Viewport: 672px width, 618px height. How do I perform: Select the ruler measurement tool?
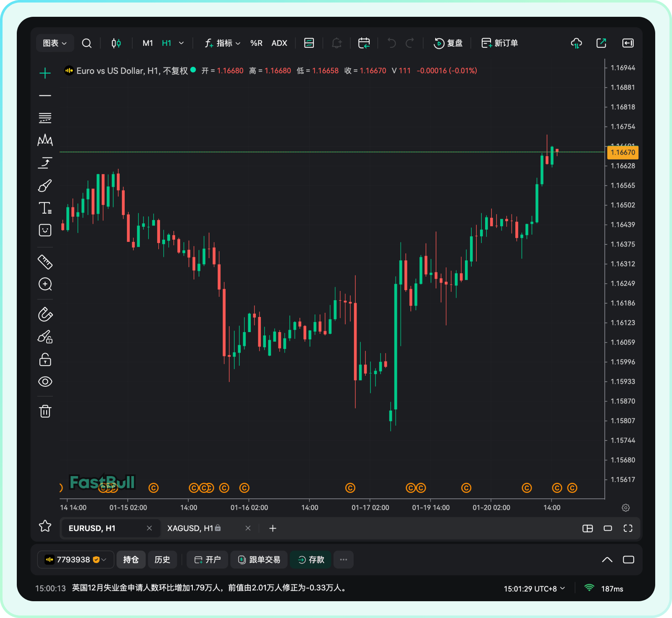coord(45,262)
